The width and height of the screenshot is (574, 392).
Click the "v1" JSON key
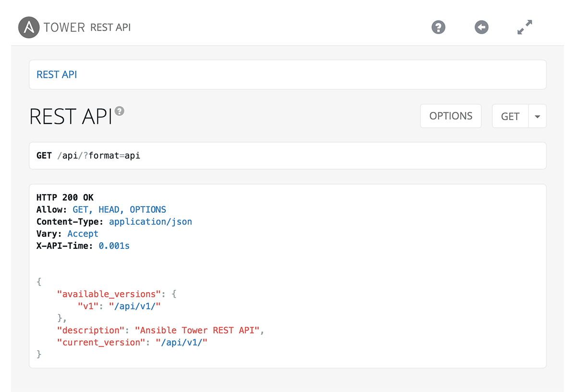click(88, 306)
